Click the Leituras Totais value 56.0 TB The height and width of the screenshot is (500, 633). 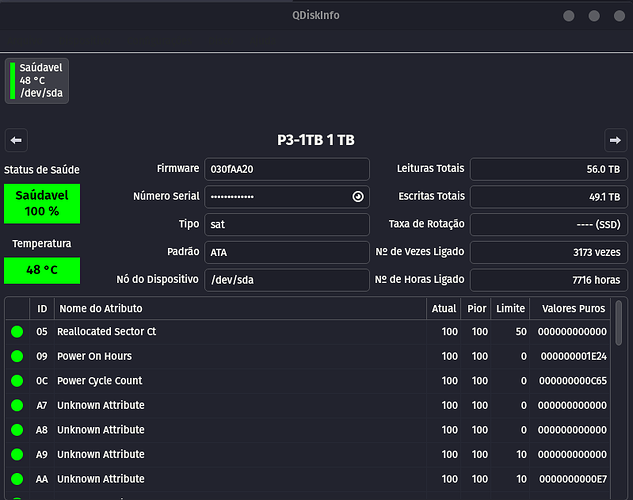coord(549,169)
